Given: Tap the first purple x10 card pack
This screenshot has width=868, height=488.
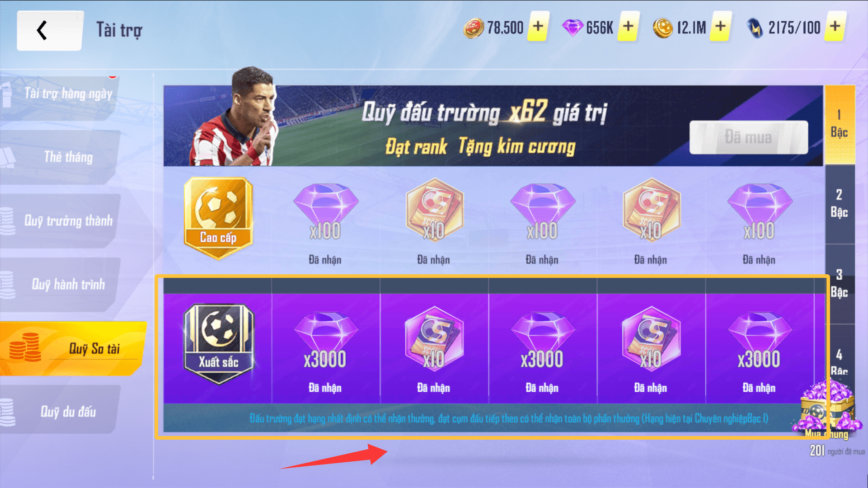Looking at the screenshot, I should pyautogui.click(x=434, y=339).
